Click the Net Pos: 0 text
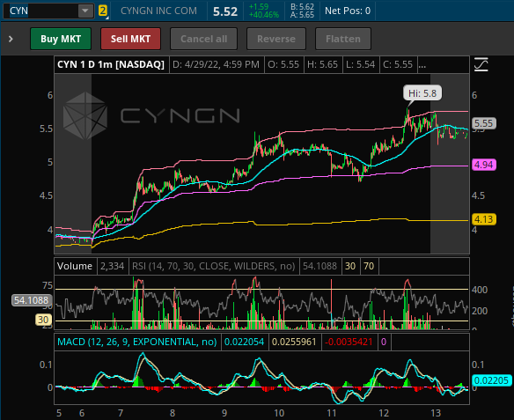514x420 pixels. coord(348,11)
